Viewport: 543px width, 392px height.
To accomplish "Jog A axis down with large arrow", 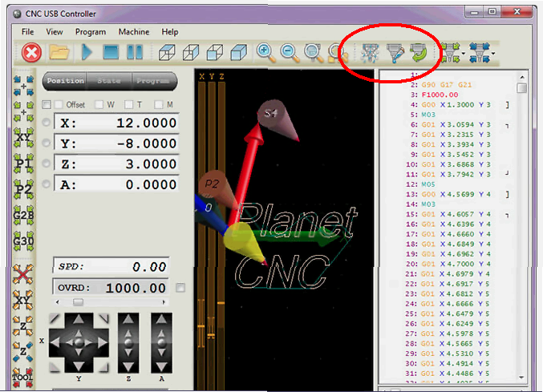I will tap(161, 366).
